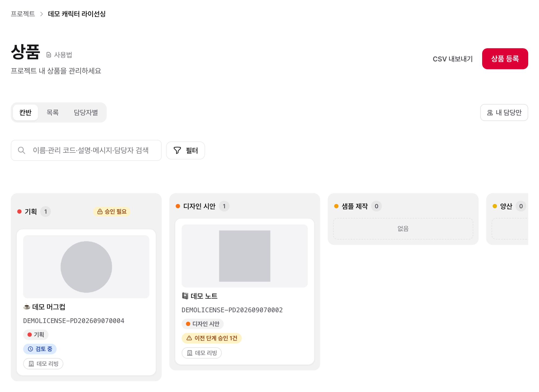
Task: Open the 사용법 link
Action: point(59,55)
